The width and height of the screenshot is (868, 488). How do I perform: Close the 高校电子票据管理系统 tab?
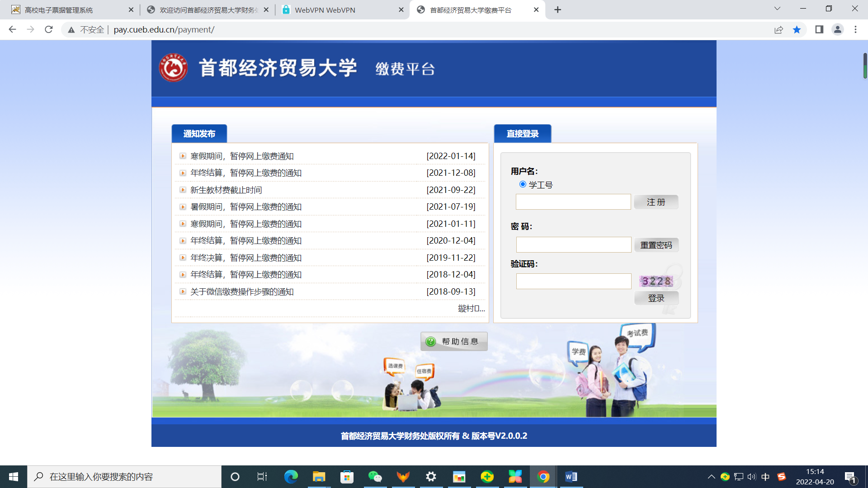tap(131, 10)
